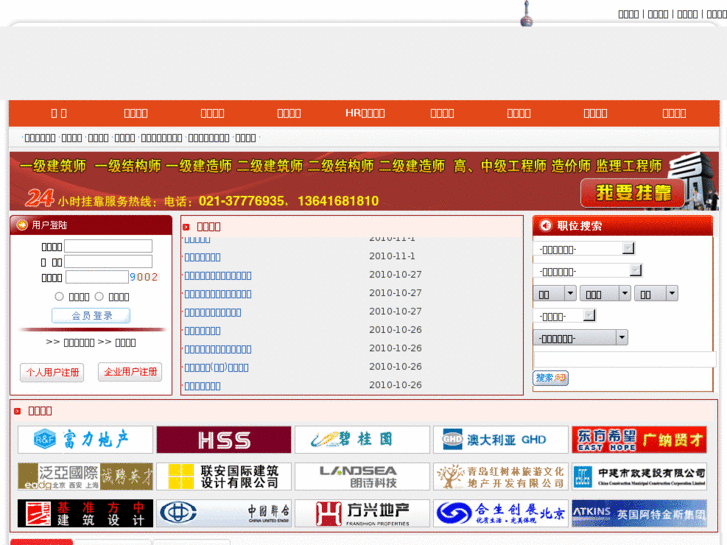
Task: Open the 方兴地产 Franshion Properties logo
Action: 362,513
